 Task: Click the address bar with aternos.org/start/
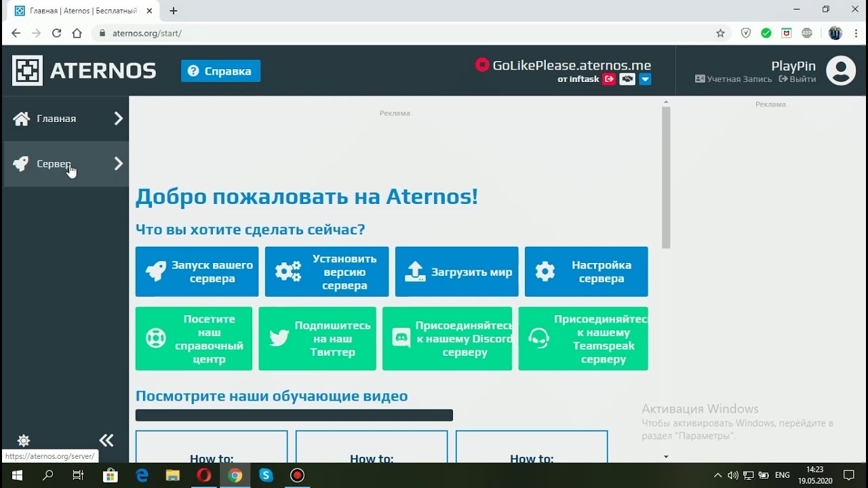pyautogui.click(x=412, y=33)
